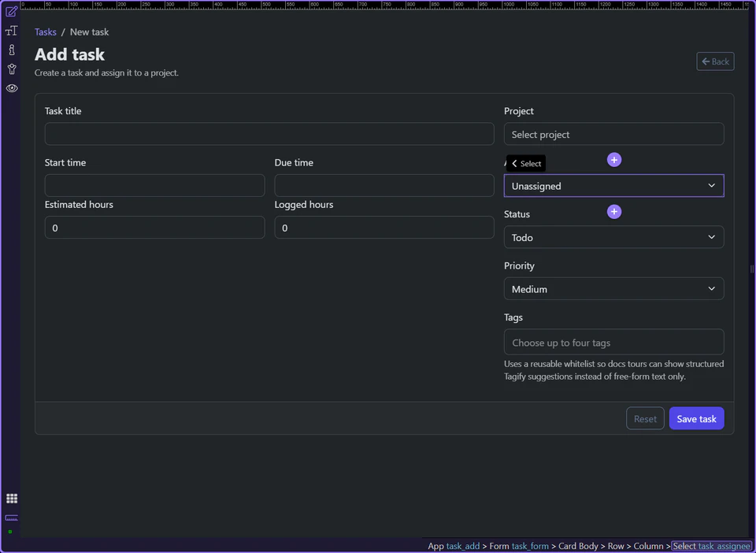Open the Unassigned assignee dropdown
Image resolution: width=756 pixels, height=553 pixels.
pyautogui.click(x=613, y=185)
